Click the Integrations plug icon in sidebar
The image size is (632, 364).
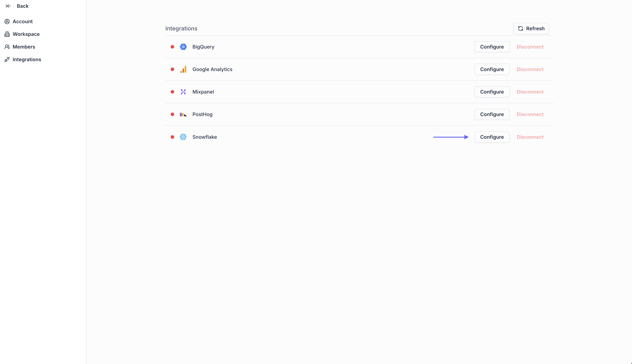pyautogui.click(x=7, y=59)
